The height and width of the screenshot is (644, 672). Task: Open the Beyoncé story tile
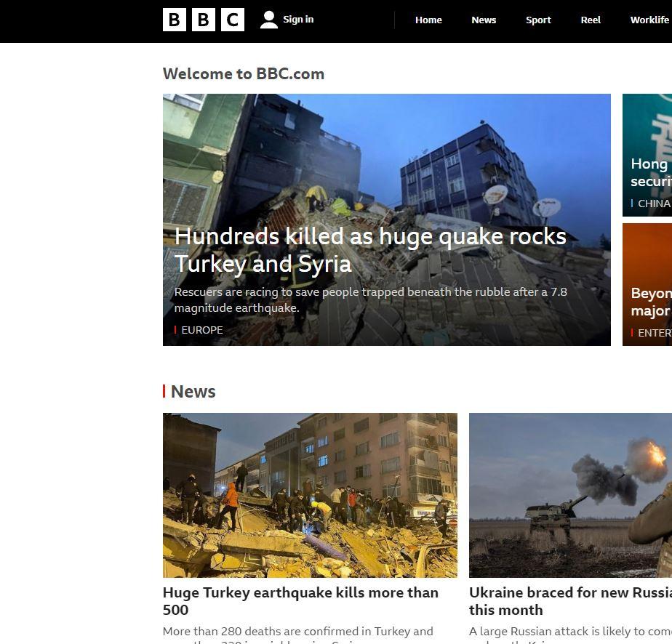coord(650,302)
